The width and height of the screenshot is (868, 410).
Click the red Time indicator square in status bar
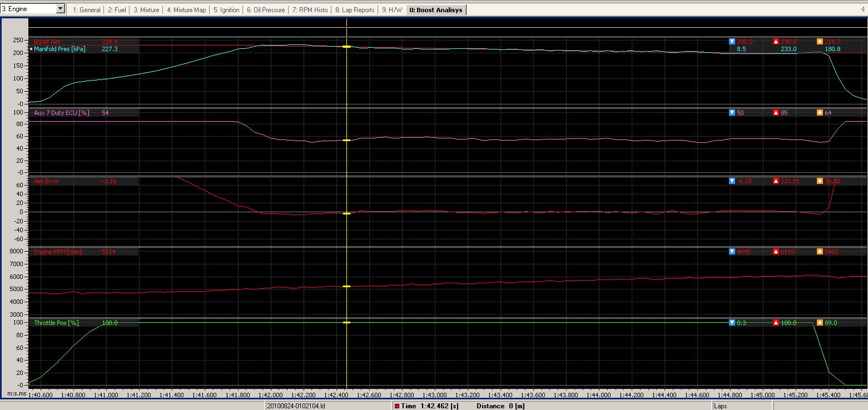(x=397, y=406)
